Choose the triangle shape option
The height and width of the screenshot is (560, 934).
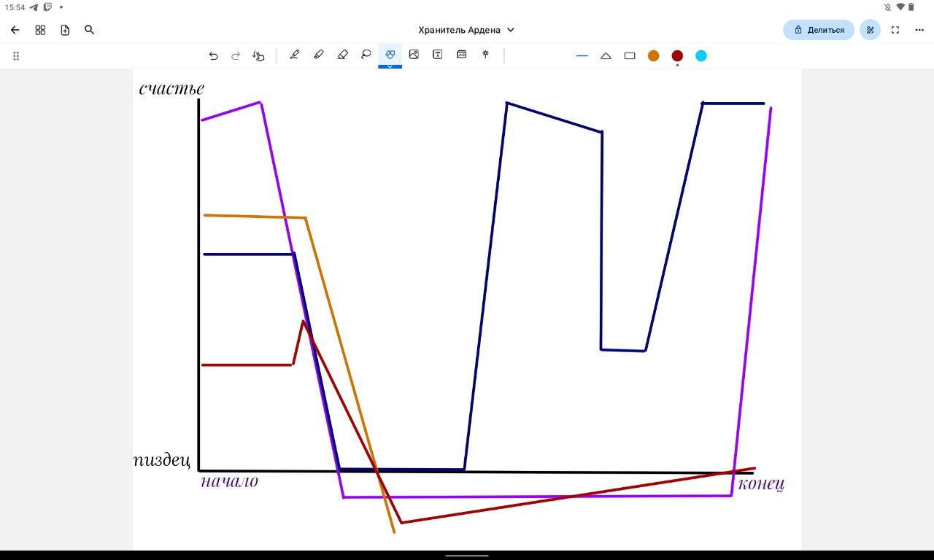[606, 55]
